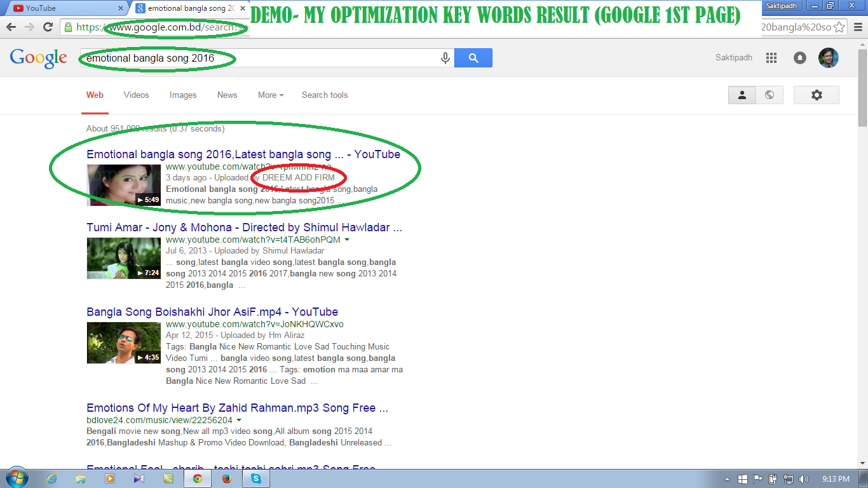Select the Web results tab
868x488 pixels.
click(95, 95)
